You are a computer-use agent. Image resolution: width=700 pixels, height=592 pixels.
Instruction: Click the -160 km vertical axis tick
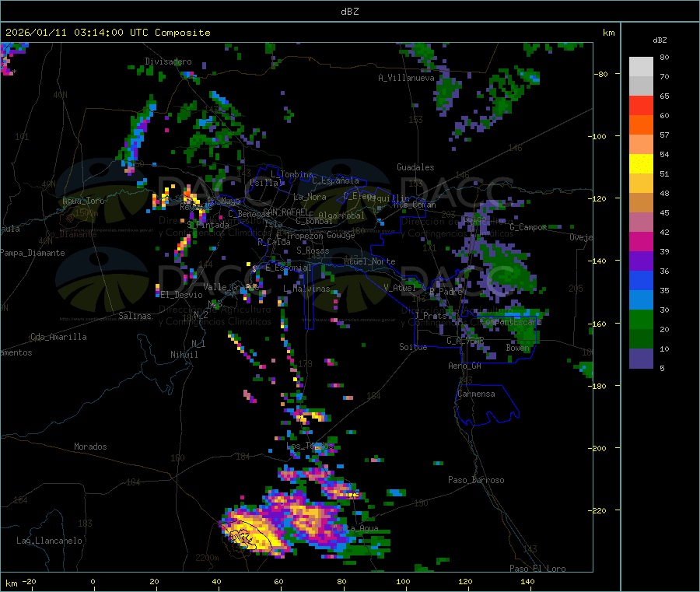tap(599, 324)
